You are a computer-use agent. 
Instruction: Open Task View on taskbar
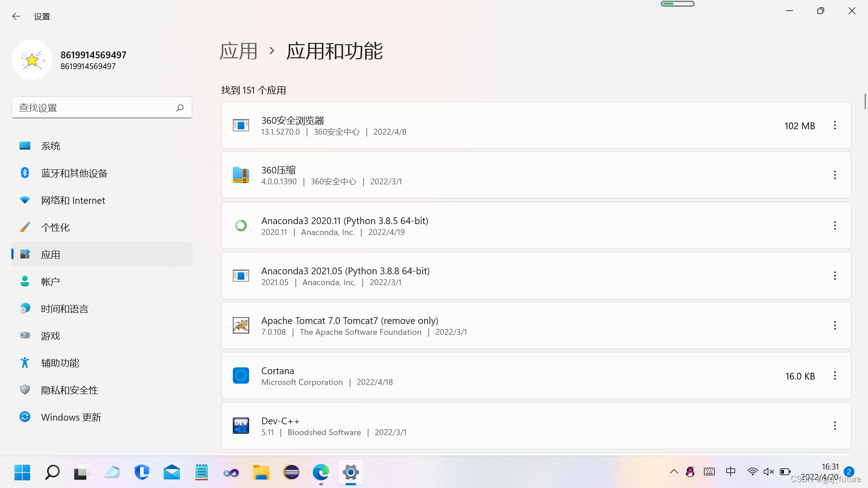pos(82,473)
